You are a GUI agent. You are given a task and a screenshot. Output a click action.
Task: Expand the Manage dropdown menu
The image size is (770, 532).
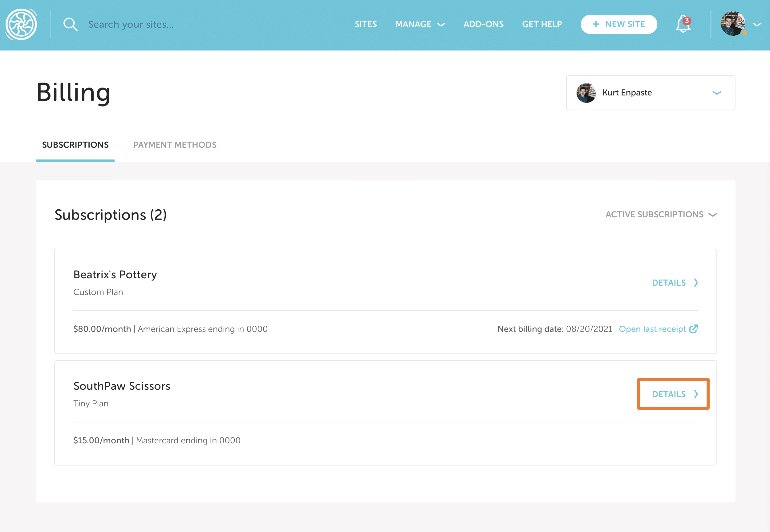click(x=420, y=24)
